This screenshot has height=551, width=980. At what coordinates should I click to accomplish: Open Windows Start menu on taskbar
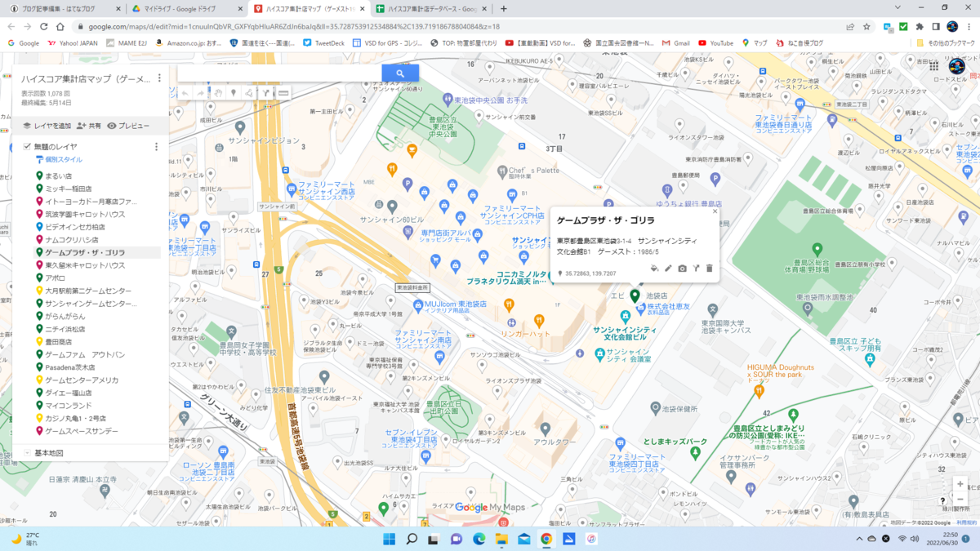(390, 539)
